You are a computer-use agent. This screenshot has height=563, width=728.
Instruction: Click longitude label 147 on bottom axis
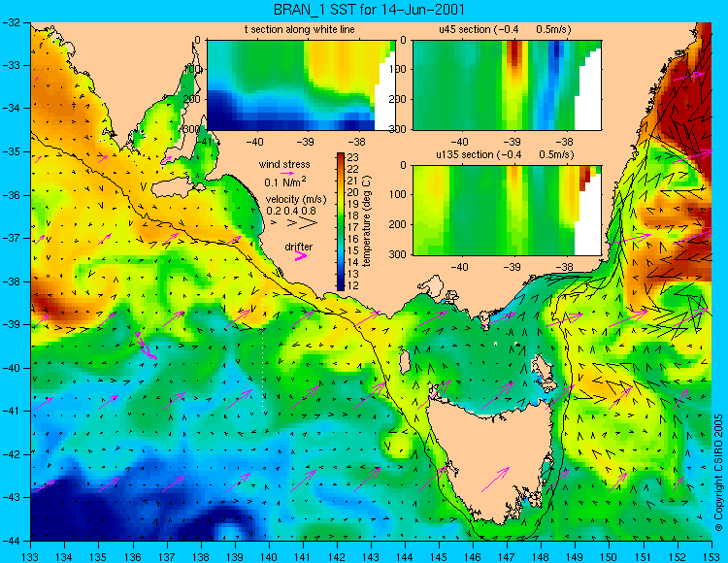(x=507, y=556)
